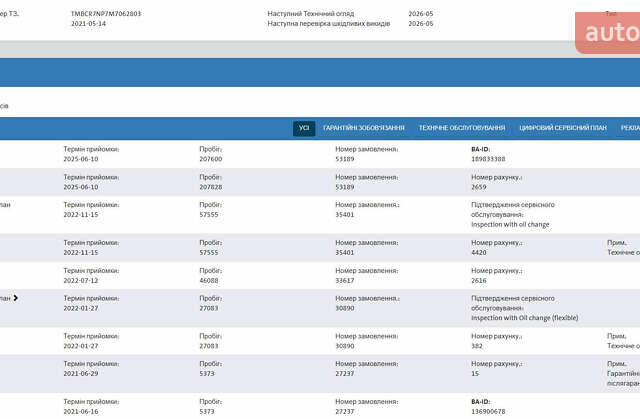Expand the row with the chevron arrow

click(x=16, y=297)
